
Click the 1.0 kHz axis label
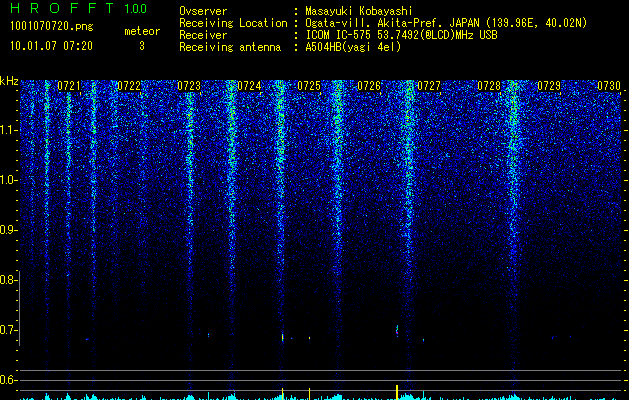[9, 180]
